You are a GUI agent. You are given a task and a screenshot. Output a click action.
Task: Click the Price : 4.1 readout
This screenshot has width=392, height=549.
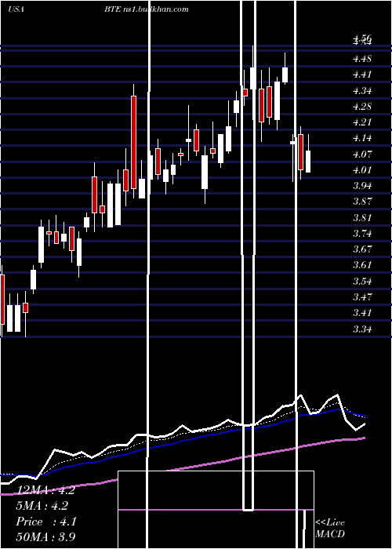point(46,522)
